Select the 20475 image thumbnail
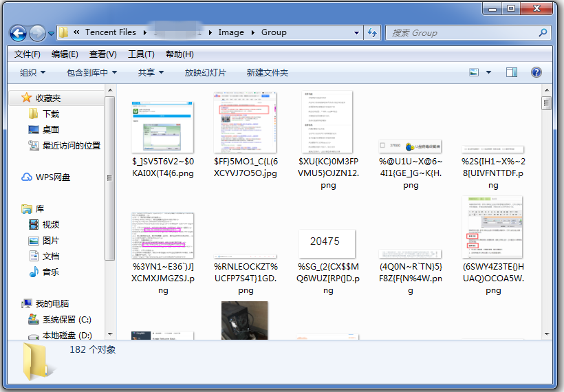This screenshot has width=564, height=392. click(x=327, y=243)
